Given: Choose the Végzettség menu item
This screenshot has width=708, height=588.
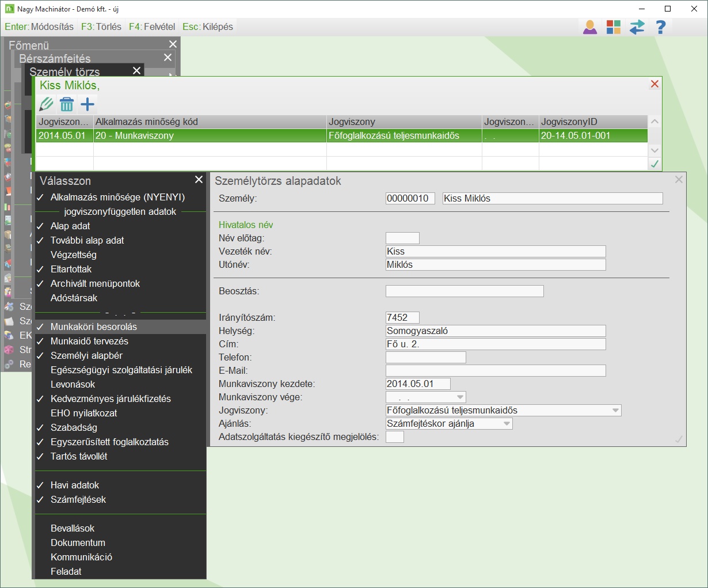Looking at the screenshot, I should [74, 255].
